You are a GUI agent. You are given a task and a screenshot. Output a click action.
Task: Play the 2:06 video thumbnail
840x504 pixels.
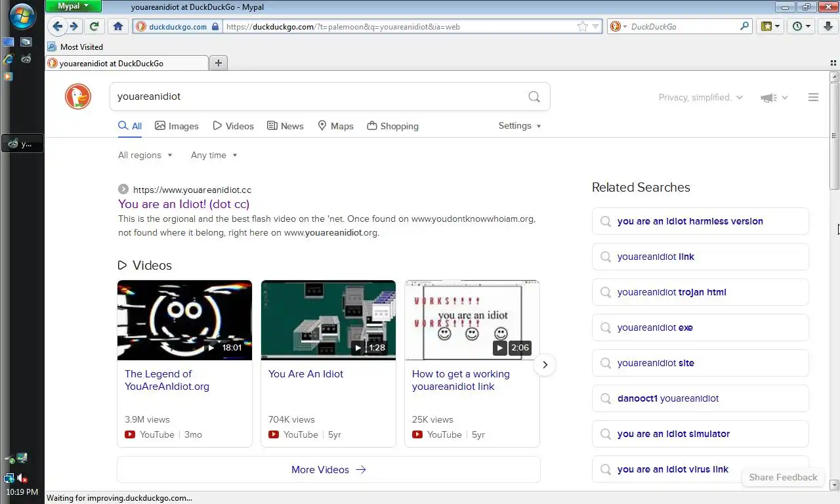click(x=472, y=320)
